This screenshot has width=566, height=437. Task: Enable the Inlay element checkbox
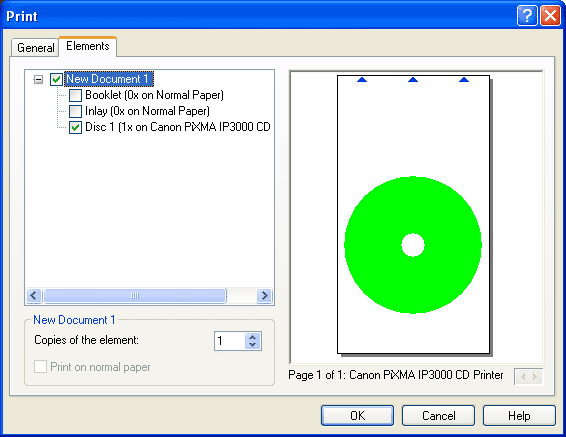75,111
